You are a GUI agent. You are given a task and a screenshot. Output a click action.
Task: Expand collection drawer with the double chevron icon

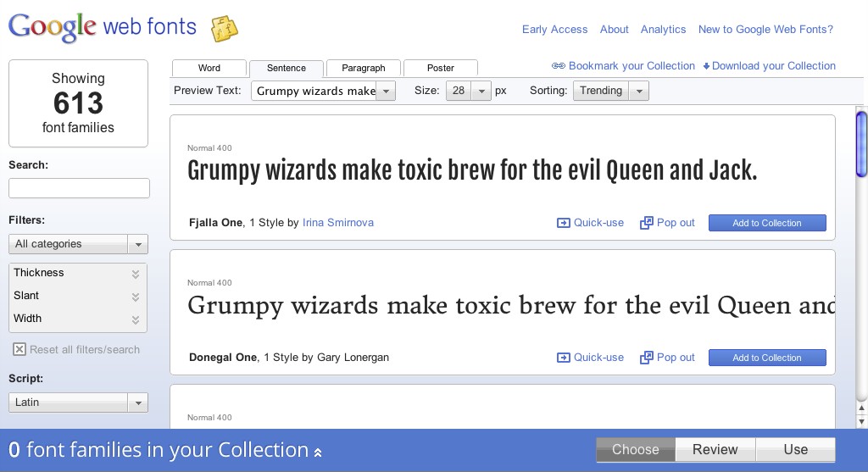click(318, 453)
